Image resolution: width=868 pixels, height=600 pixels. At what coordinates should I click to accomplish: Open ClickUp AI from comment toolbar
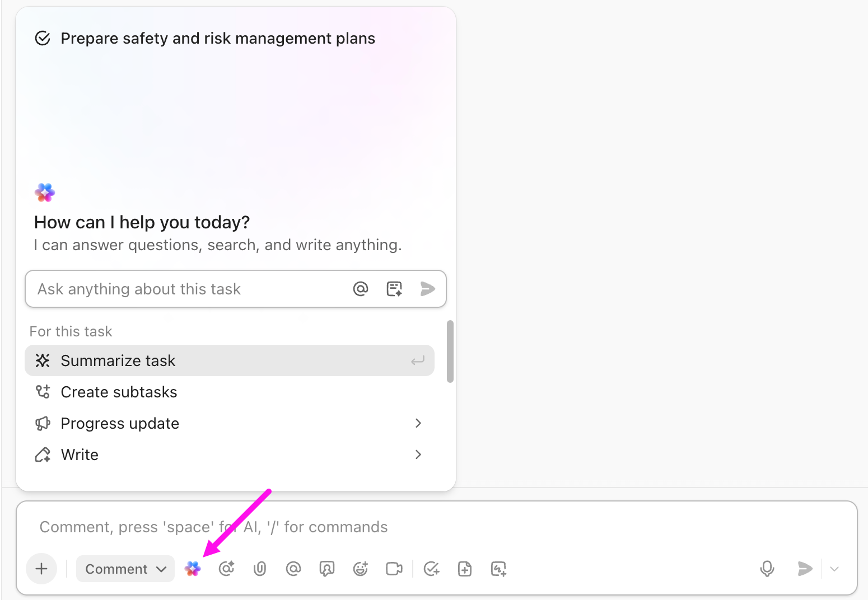[x=193, y=569]
